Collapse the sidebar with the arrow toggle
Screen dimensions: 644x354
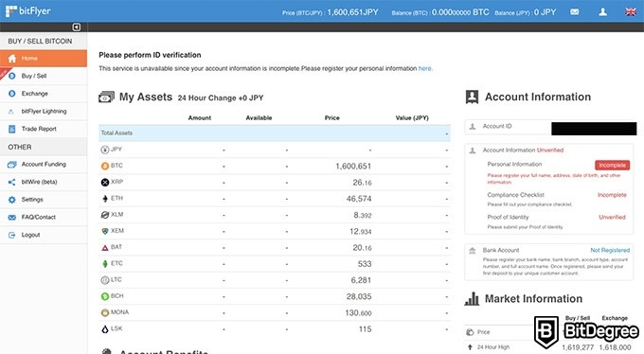tap(77, 27)
